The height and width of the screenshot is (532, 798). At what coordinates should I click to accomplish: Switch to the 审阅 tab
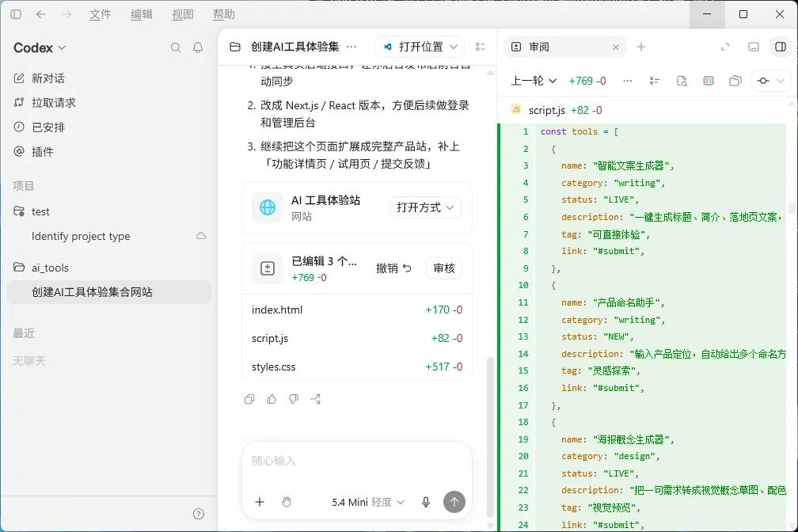(x=564, y=47)
